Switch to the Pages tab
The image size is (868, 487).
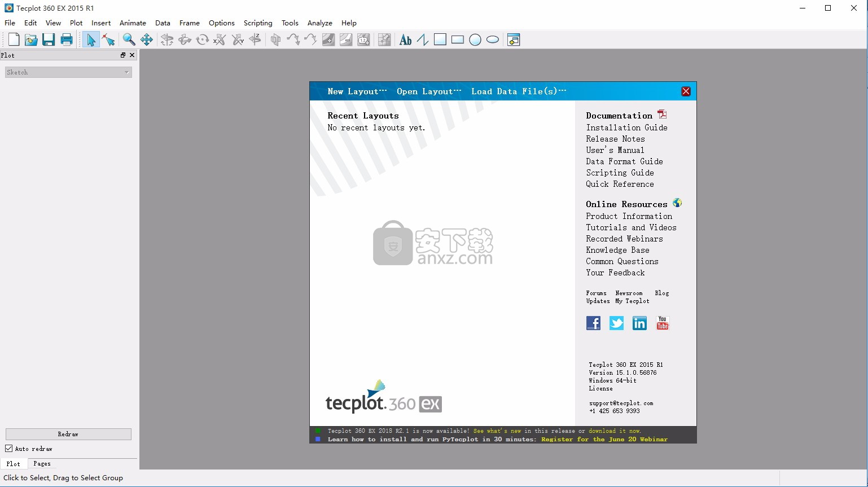[42, 464]
